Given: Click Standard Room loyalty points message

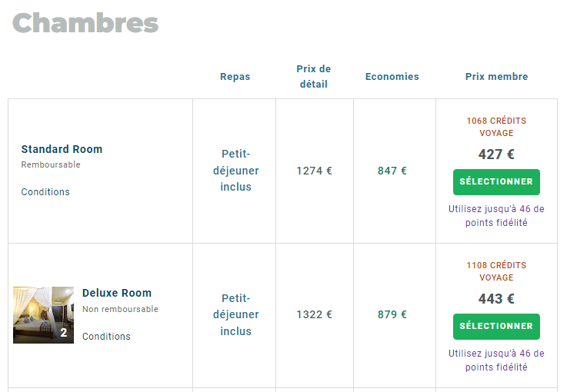Looking at the screenshot, I should (x=496, y=216).
